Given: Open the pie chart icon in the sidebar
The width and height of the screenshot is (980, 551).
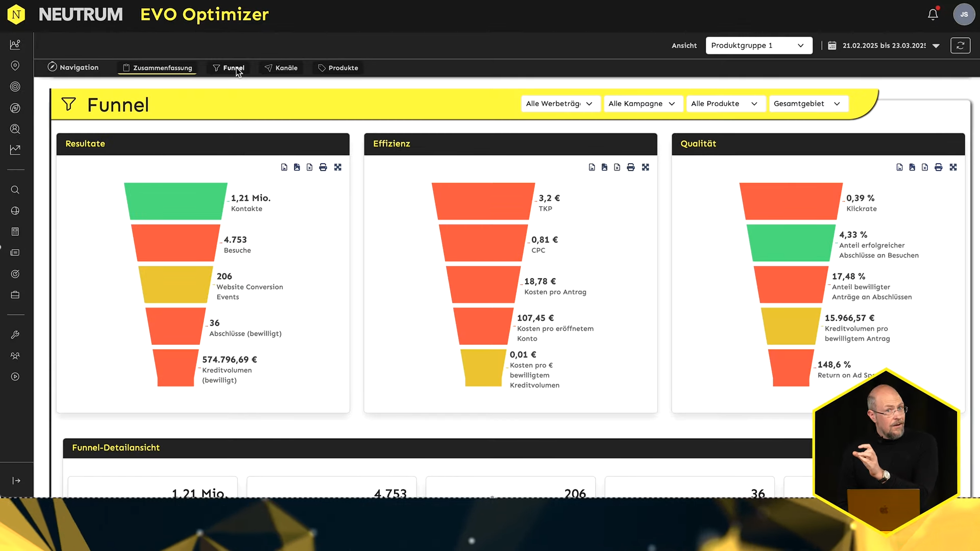Looking at the screenshot, I should point(15,211).
